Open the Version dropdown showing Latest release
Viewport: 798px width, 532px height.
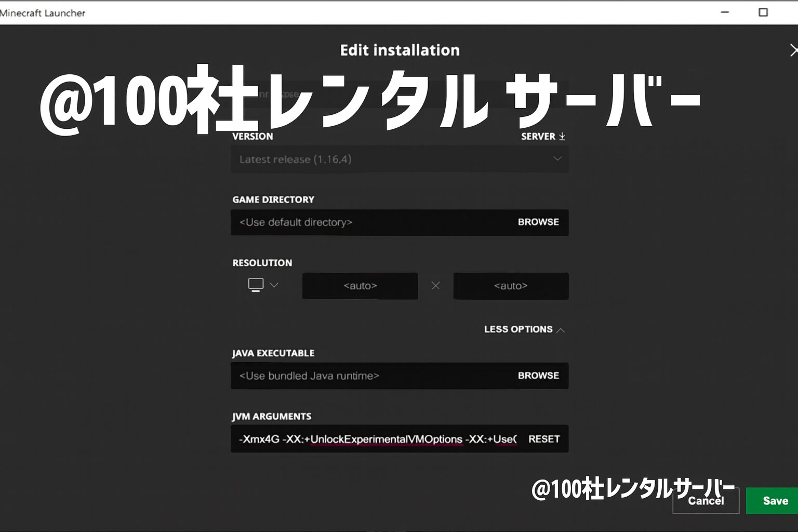(400, 159)
